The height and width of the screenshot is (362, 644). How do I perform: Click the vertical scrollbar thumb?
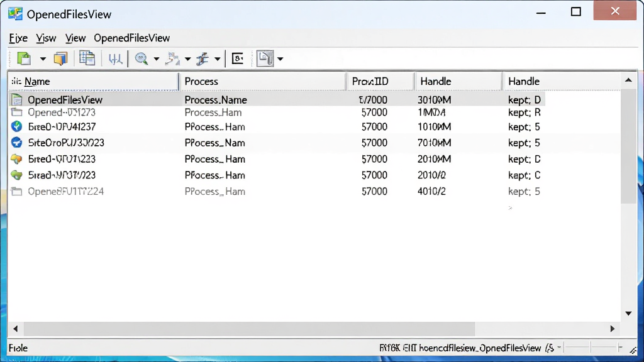pos(628,146)
